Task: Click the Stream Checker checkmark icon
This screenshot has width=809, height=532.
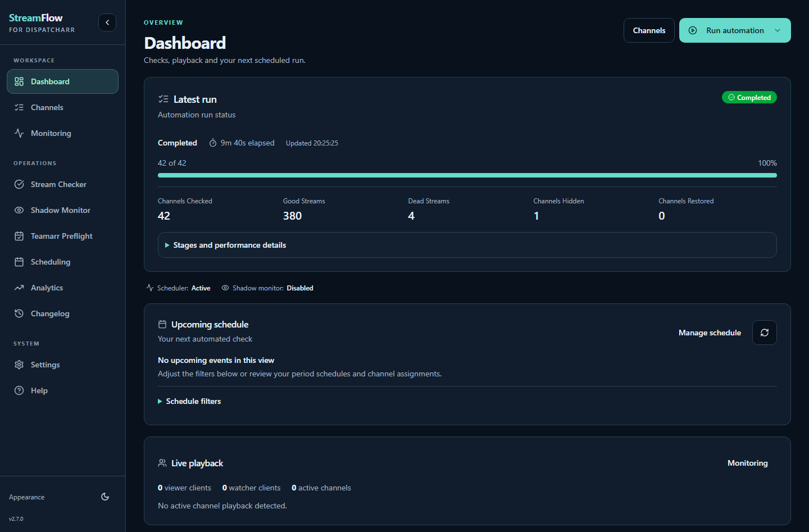Action: (19, 184)
